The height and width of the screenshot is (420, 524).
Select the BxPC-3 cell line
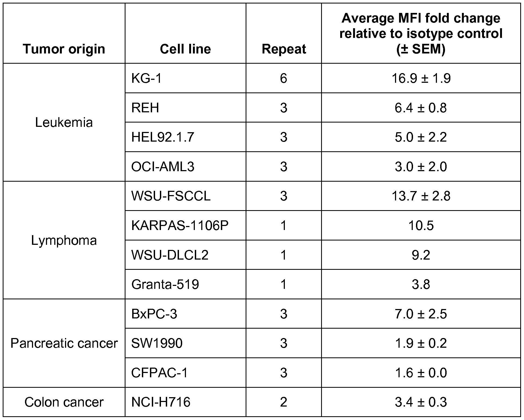154,314
